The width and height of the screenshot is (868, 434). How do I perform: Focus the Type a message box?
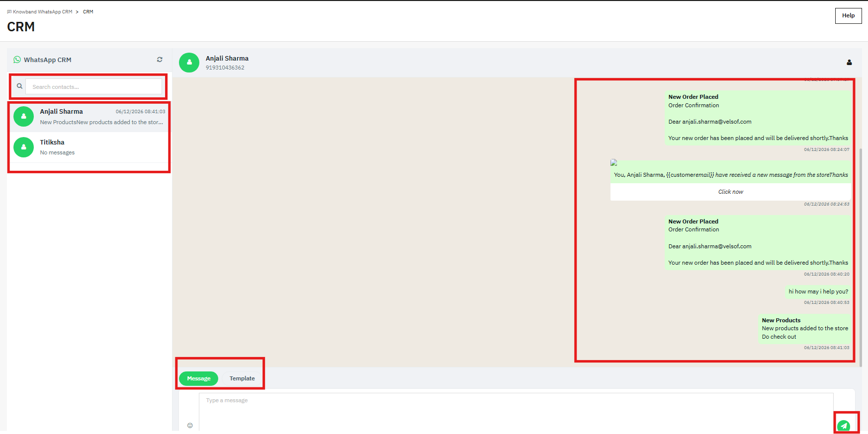[516, 412]
